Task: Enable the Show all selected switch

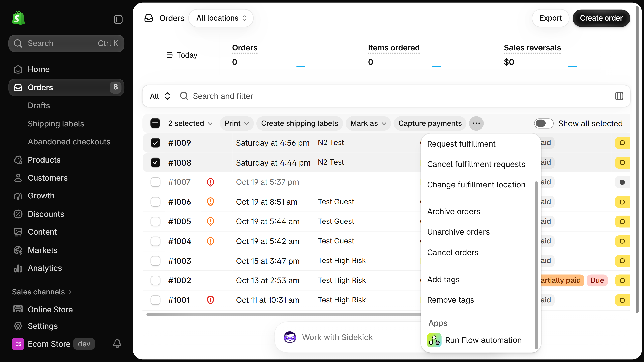Action: coord(544,123)
